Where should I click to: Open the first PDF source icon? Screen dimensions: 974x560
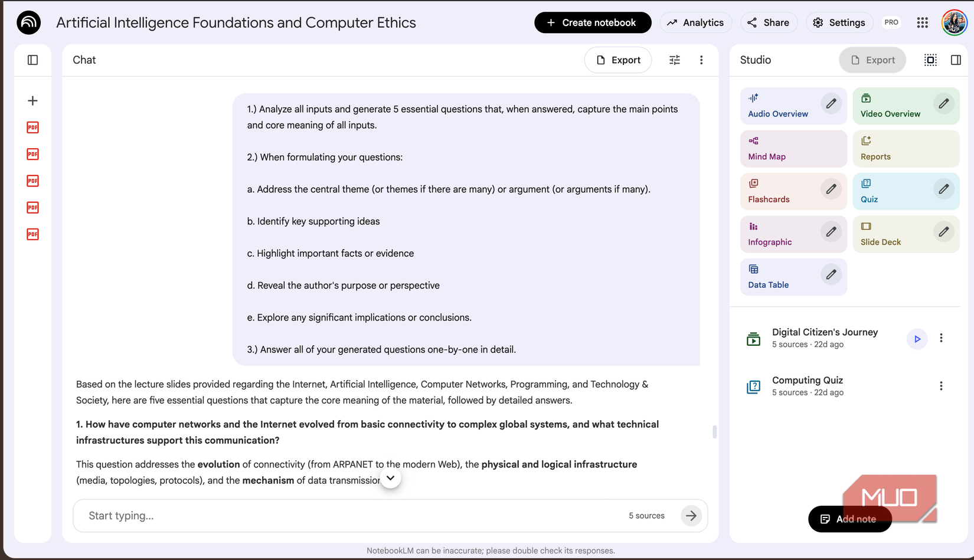(33, 127)
